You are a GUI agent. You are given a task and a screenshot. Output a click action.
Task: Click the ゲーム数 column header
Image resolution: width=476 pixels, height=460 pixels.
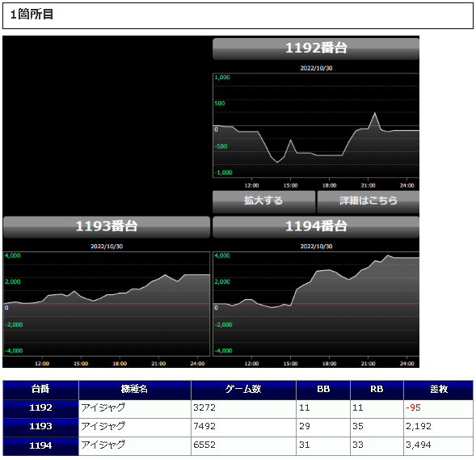[243, 390]
